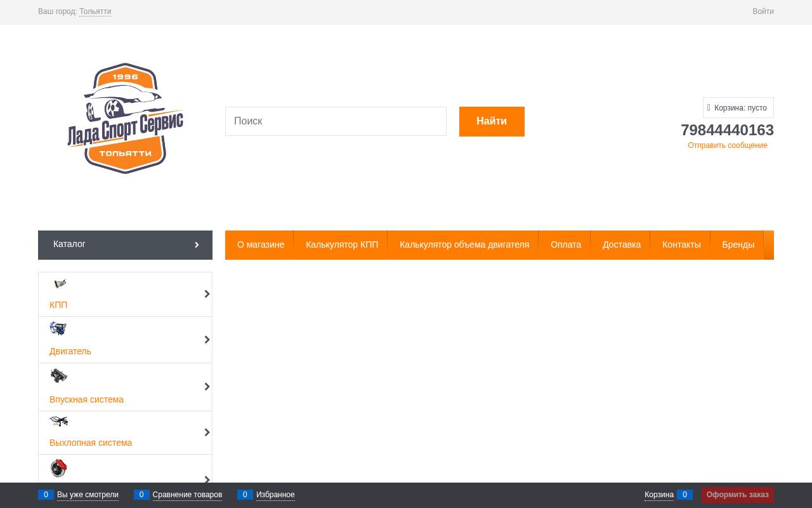Expand the Каталог menu chevron

pyautogui.click(x=197, y=244)
